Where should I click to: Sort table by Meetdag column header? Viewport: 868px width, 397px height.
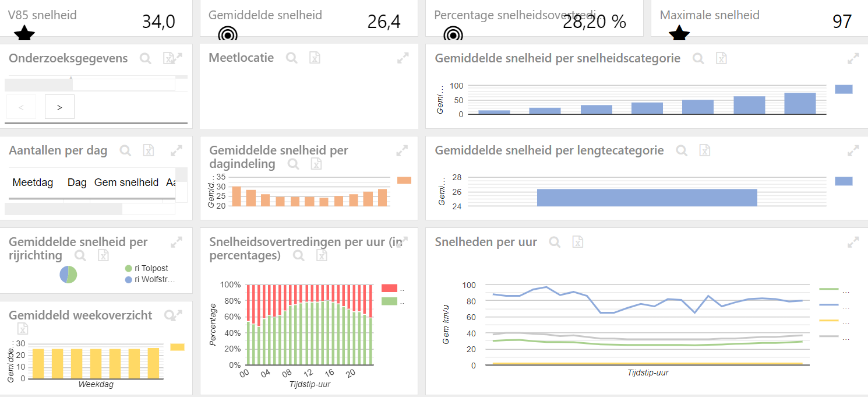33,182
